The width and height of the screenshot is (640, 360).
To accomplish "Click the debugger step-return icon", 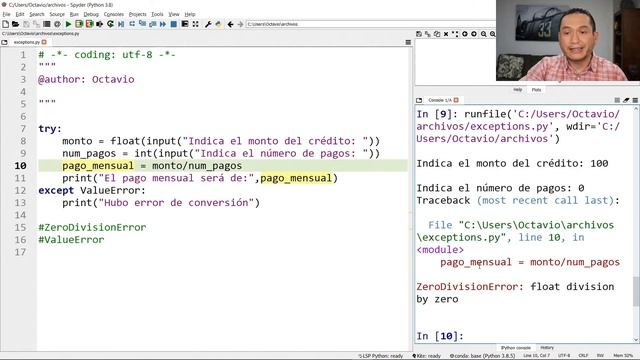I will coord(153,24).
